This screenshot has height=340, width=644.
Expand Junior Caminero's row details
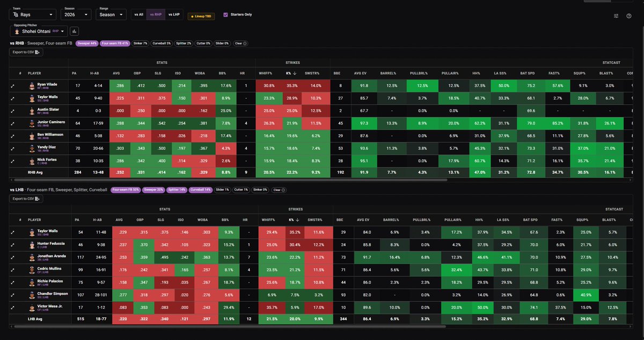click(x=12, y=122)
